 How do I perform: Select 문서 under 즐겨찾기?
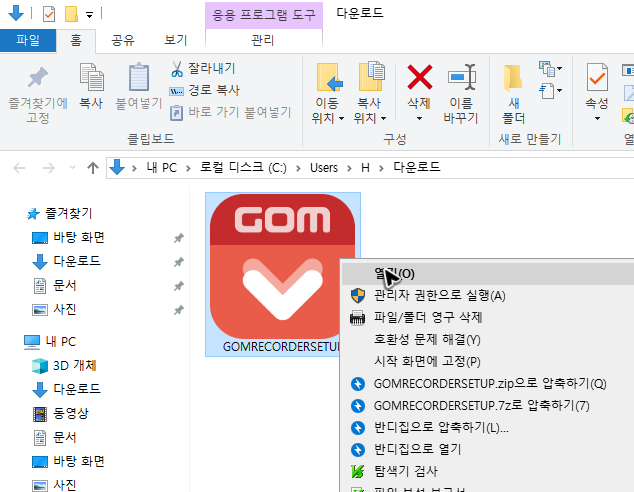pos(65,285)
